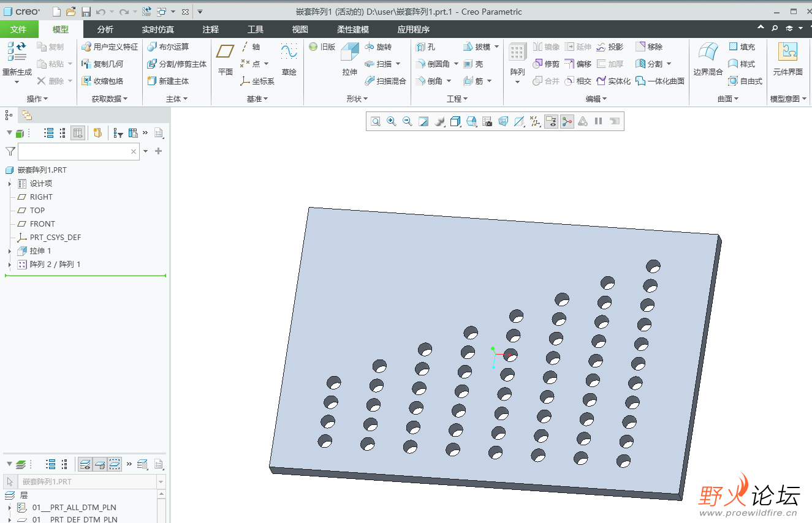This screenshot has height=523, width=812.
Task: Click the 边界混合 (Boundary Blend) icon
Action: click(708, 52)
